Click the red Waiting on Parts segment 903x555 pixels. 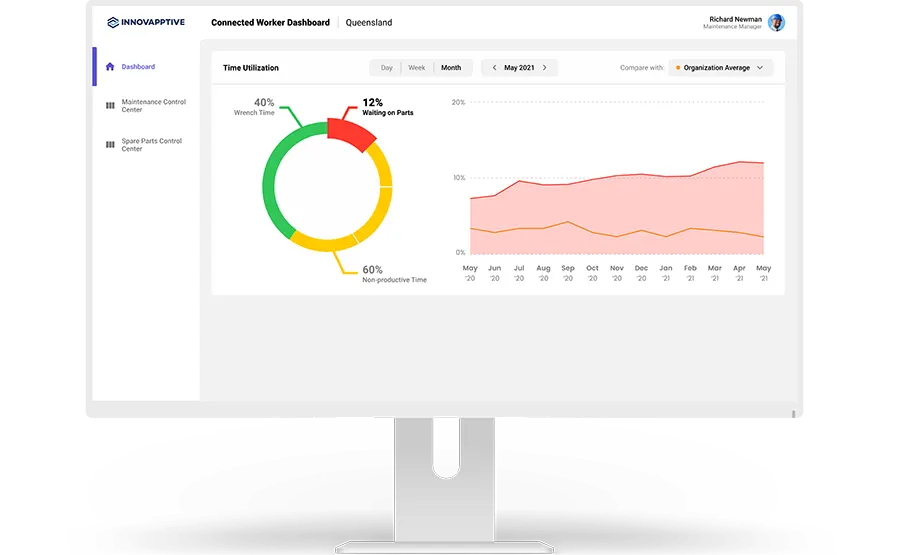(x=352, y=134)
